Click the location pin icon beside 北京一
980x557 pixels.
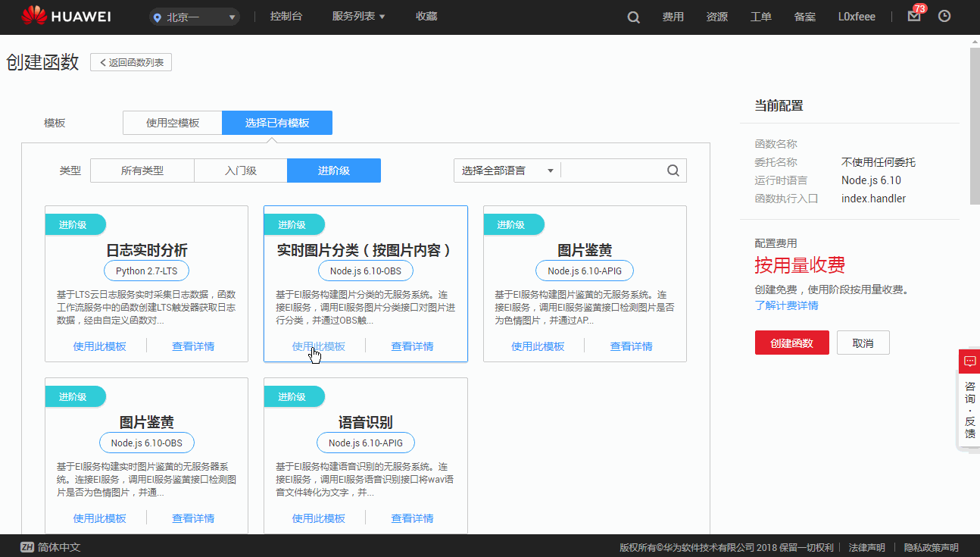(158, 16)
